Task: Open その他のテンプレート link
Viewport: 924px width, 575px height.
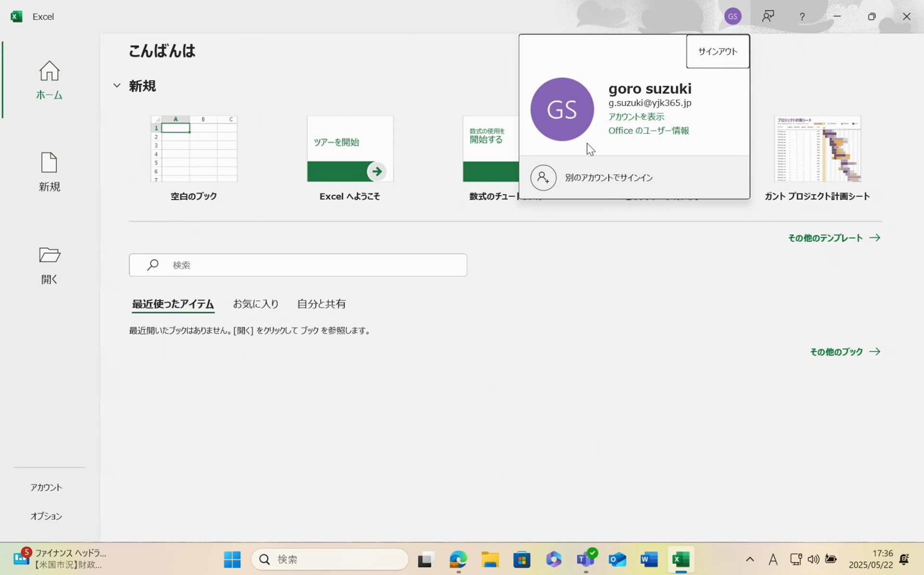Action: pyautogui.click(x=834, y=238)
